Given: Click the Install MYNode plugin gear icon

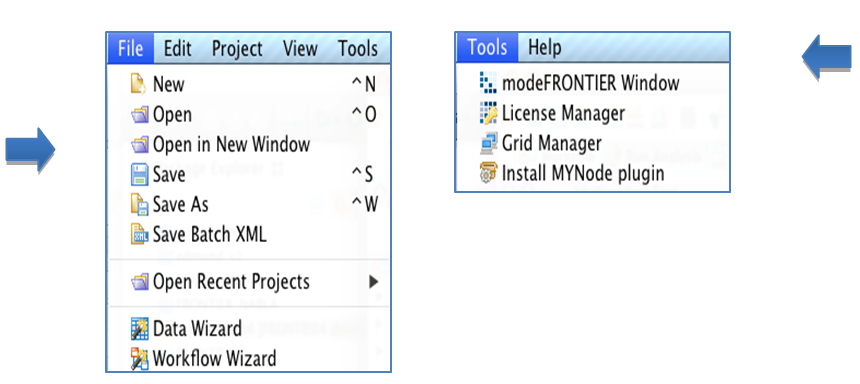Looking at the screenshot, I should 488,173.
